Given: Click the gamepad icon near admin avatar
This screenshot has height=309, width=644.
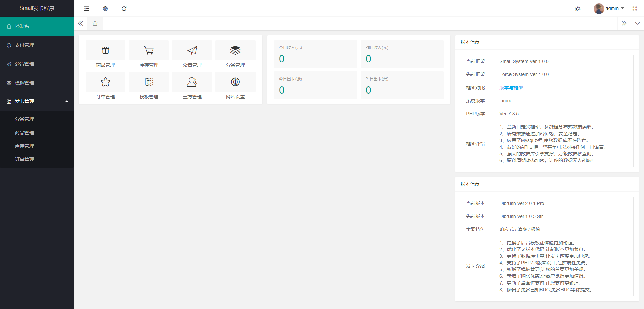Looking at the screenshot, I should pos(578,8).
